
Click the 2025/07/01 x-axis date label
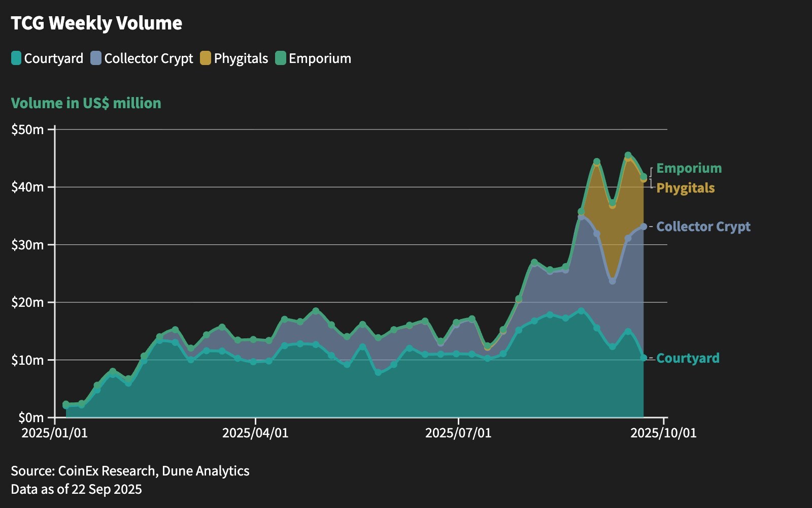pos(458,433)
